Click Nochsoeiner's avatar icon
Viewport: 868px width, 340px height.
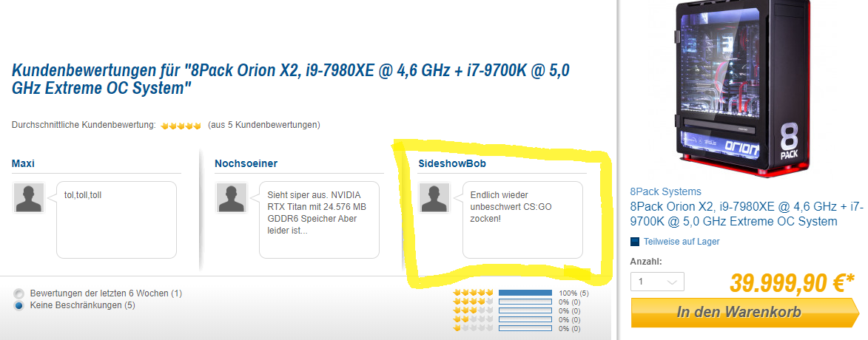pos(232,197)
